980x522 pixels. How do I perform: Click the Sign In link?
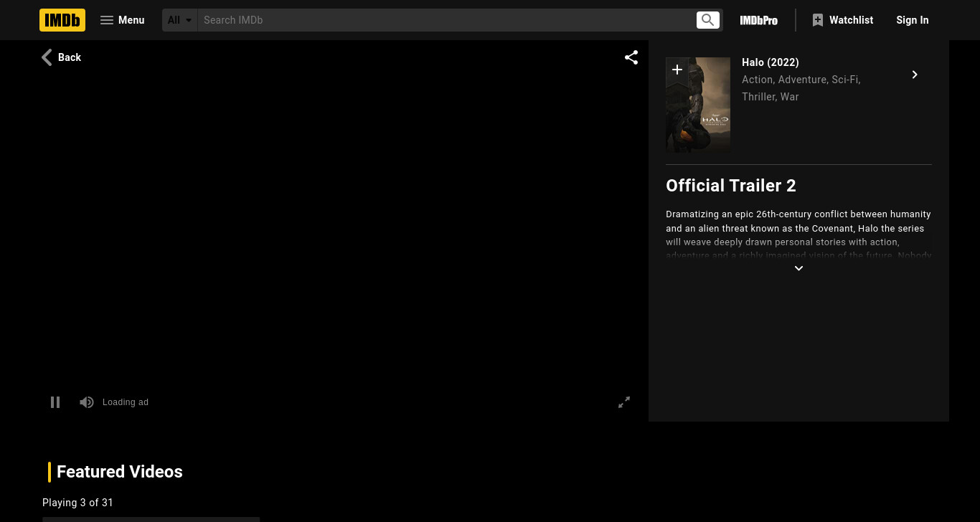[913, 20]
